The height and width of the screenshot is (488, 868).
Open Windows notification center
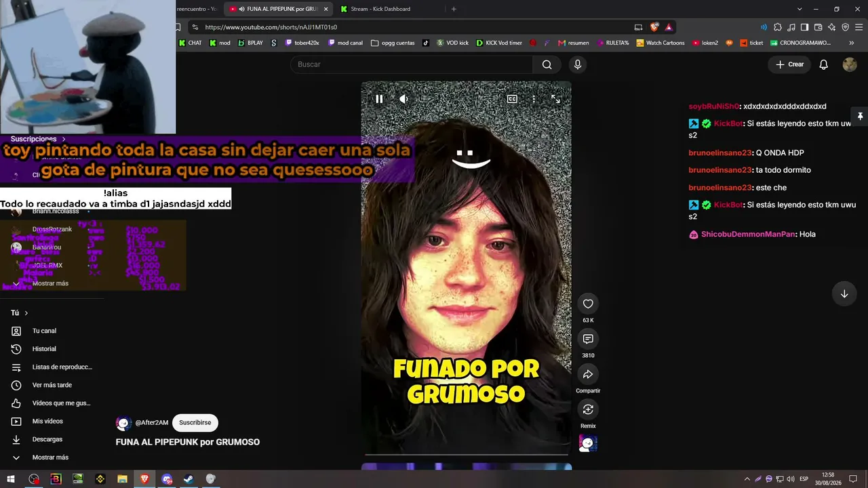point(853,479)
